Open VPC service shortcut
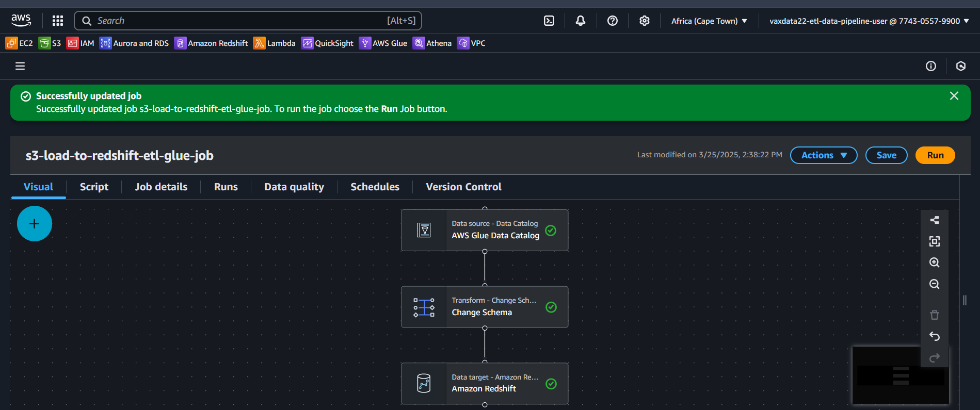980x410 pixels. [x=472, y=43]
